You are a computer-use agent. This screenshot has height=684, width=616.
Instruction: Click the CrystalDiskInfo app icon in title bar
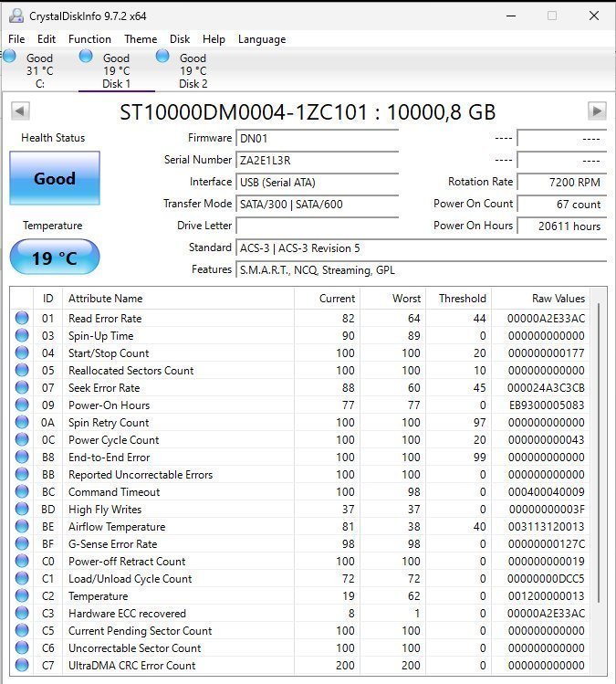click(16, 16)
